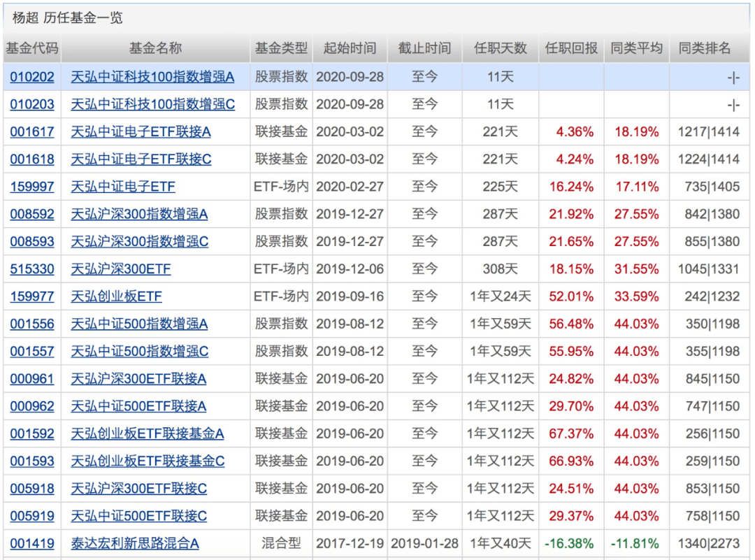This screenshot has width=755, height=560.
Task: Select the 1年又24天 tenure cell
Action: click(501, 296)
